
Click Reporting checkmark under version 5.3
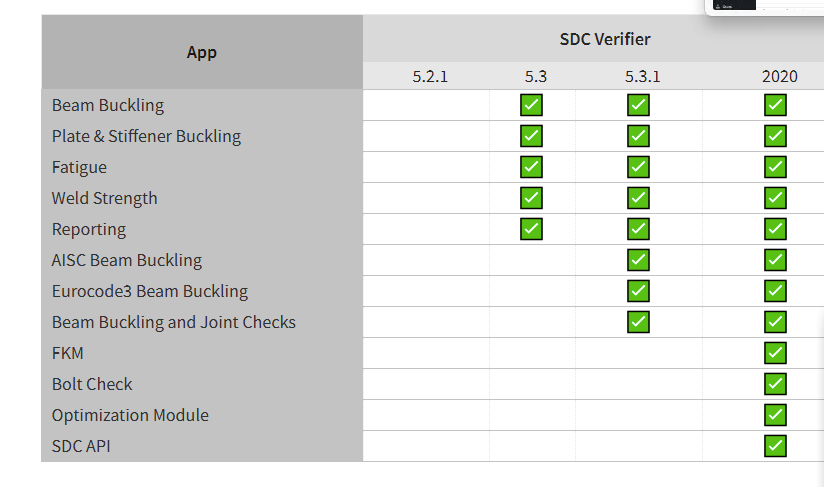(531, 229)
